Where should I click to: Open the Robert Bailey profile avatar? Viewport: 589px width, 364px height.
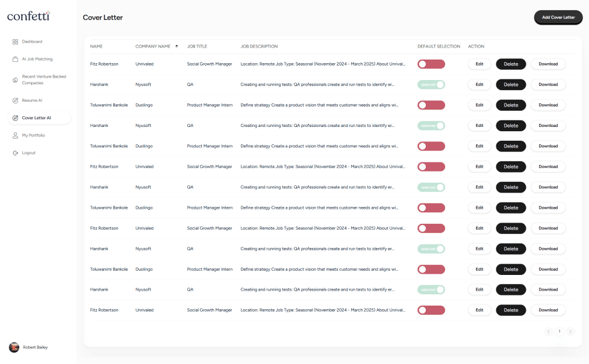14,347
